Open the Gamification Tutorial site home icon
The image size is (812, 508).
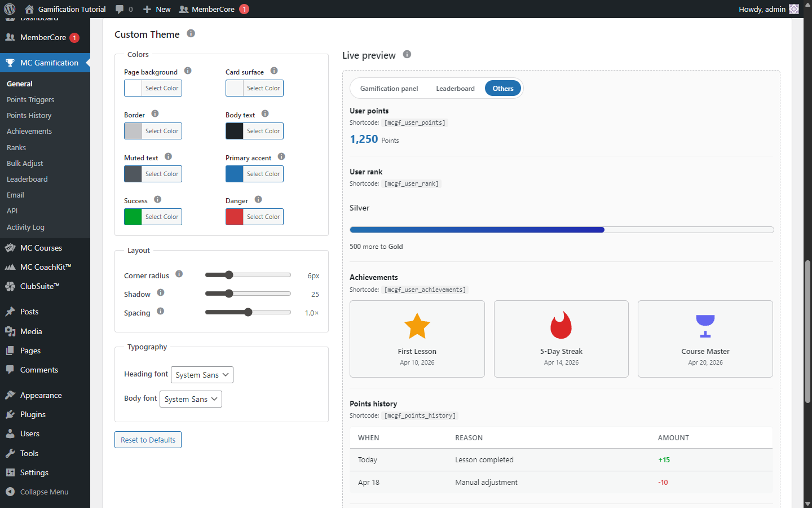(x=29, y=9)
